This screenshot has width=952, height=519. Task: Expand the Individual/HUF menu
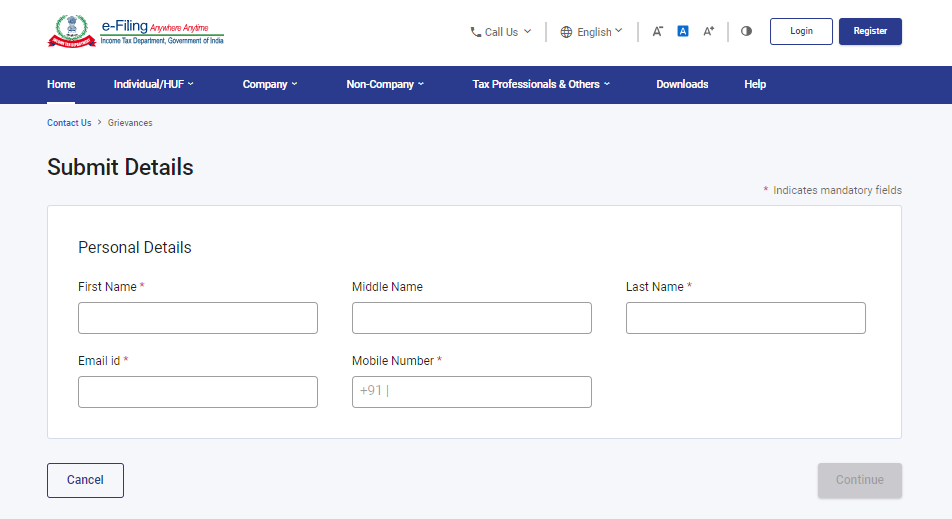tap(153, 85)
